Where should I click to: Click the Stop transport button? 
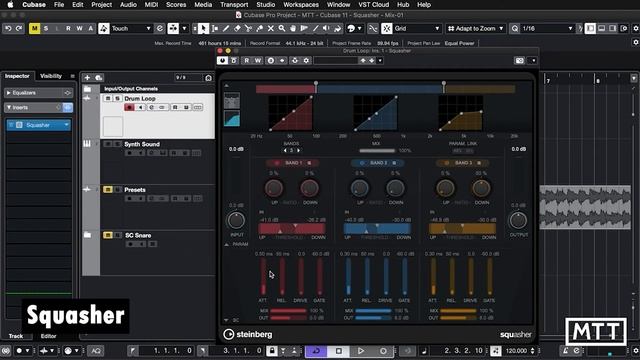[x=338, y=351]
